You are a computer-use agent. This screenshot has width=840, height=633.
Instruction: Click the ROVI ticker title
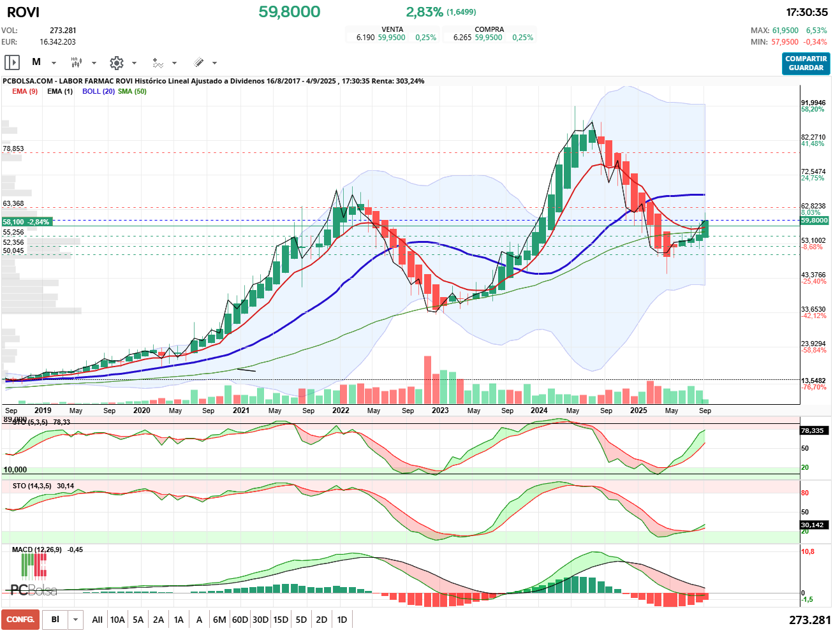point(23,12)
